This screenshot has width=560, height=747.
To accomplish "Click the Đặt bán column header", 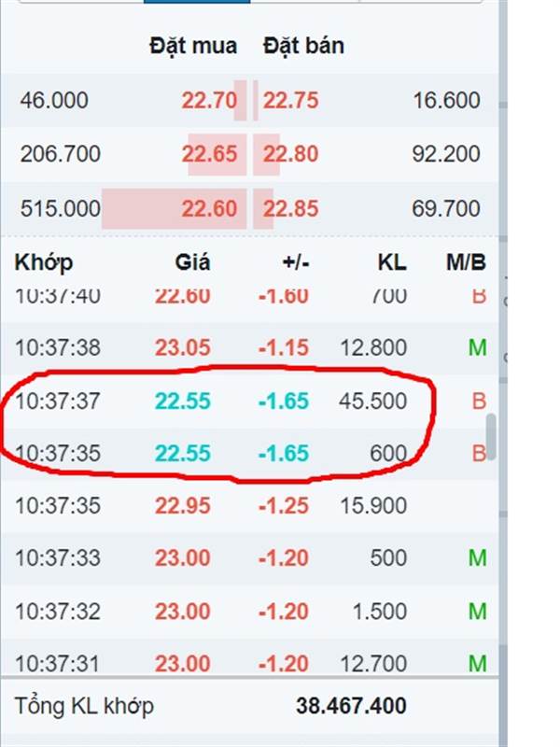I will (x=303, y=46).
